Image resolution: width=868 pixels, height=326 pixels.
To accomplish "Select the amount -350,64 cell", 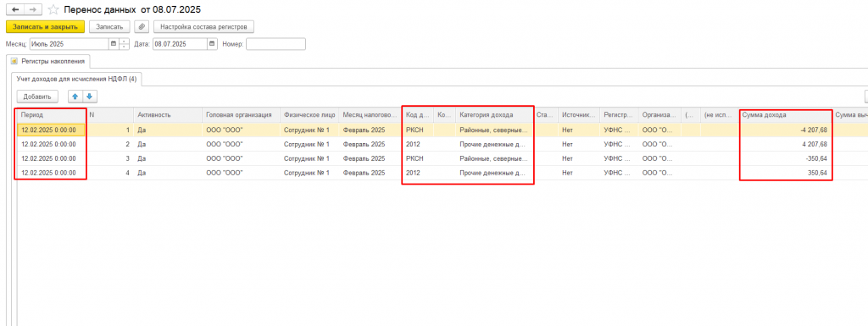I will tap(785, 158).
